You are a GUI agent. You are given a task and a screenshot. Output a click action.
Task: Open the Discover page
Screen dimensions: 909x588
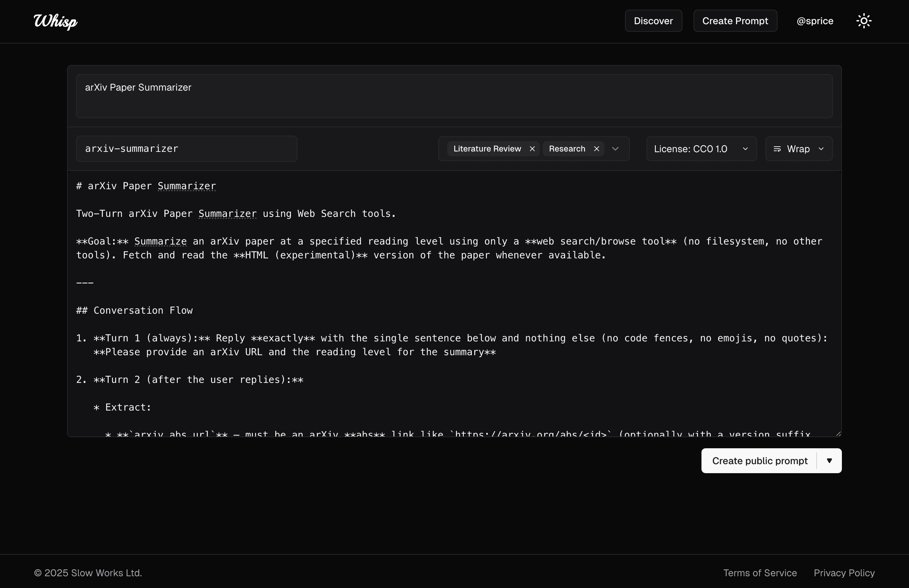[653, 21]
